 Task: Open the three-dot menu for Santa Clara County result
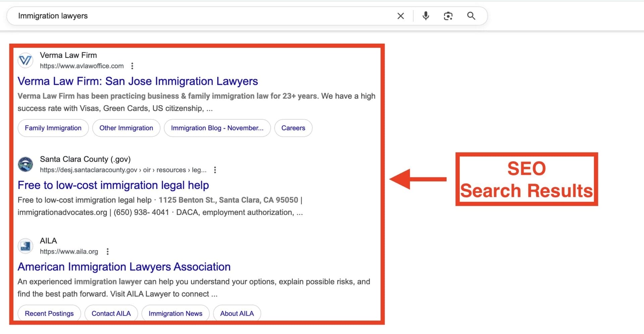click(x=215, y=170)
